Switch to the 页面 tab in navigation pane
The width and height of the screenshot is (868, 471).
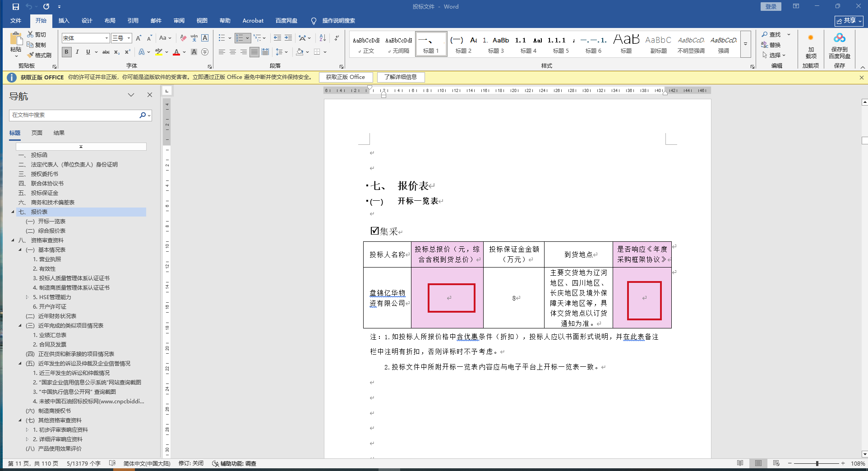click(37, 133)
